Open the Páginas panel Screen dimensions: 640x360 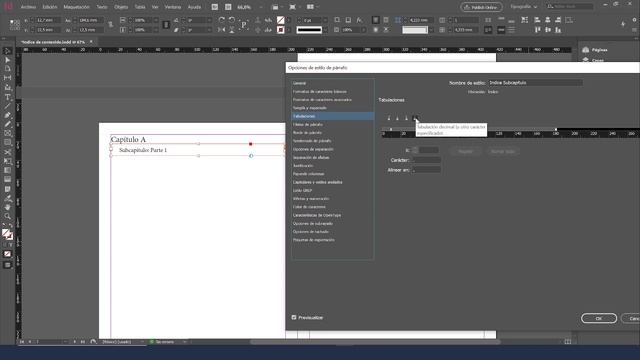(596, 50)
